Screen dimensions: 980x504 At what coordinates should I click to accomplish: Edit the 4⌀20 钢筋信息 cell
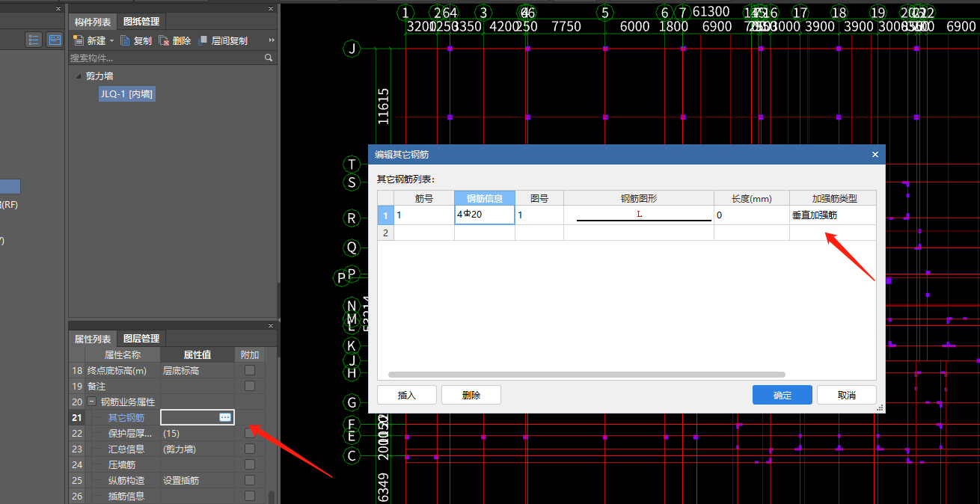pyautogui.click(x=485, y=215)
